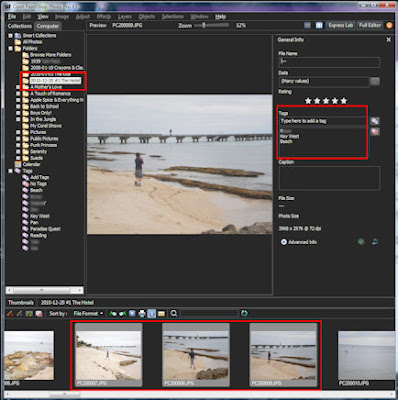The image size is (398, 400).
Task: Click the green image icon in organizer toolbar
Action: click(x=29, y=313)
